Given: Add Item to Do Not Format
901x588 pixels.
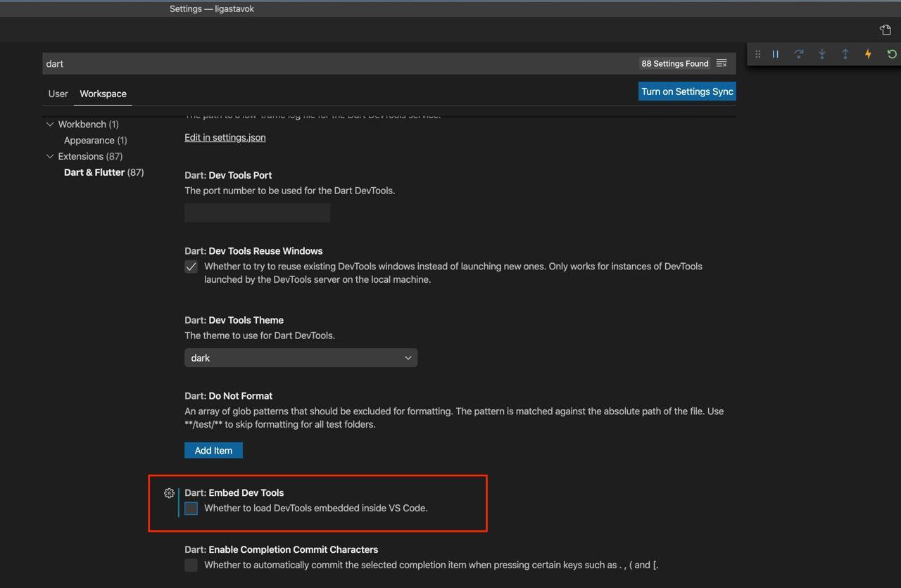Looking at the screenshot, I should tap(213, 450).
